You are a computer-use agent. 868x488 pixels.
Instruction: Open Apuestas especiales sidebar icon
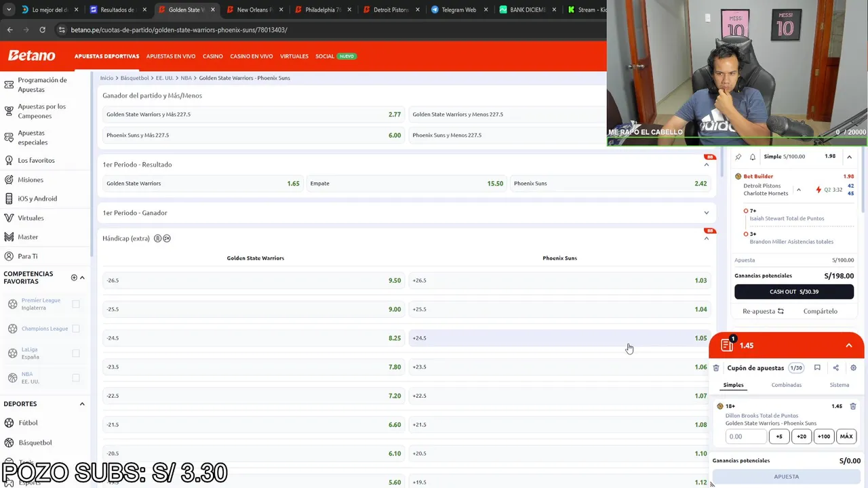(x=9, y=138)
